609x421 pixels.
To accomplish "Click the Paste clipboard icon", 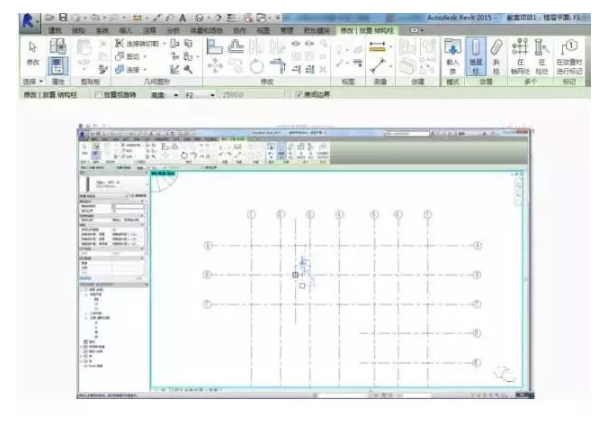I will [x=84, y=48].
